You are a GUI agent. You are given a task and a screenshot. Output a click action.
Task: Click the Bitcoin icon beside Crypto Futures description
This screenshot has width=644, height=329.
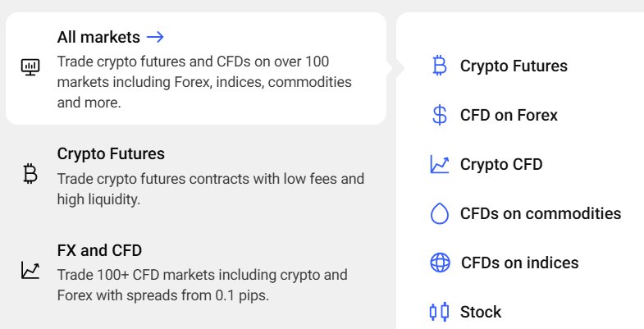click(30, 173)
